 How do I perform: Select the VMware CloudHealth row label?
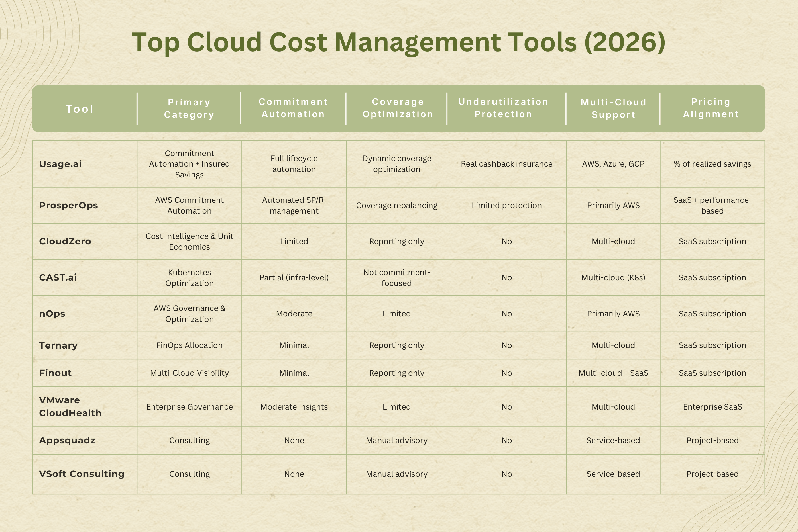click(x=70, y=406)
